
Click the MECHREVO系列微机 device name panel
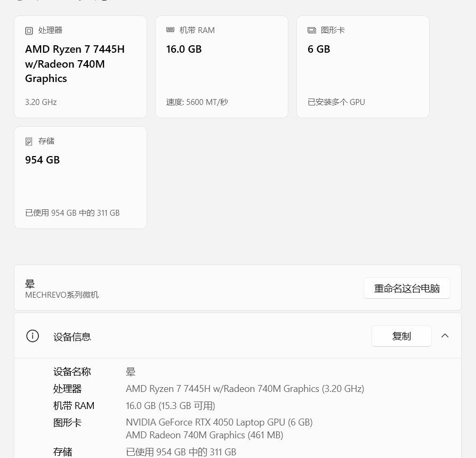[x=238, y=288]
